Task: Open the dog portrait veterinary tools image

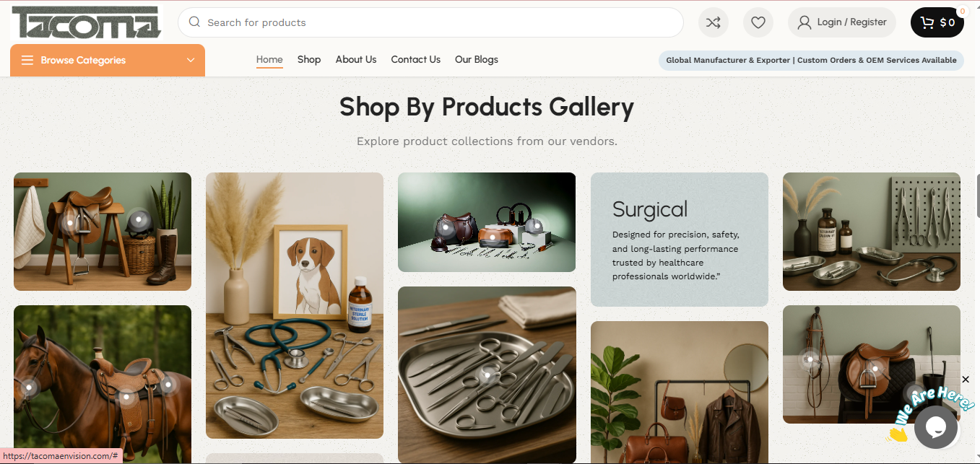Action: [x=295, y=305]
